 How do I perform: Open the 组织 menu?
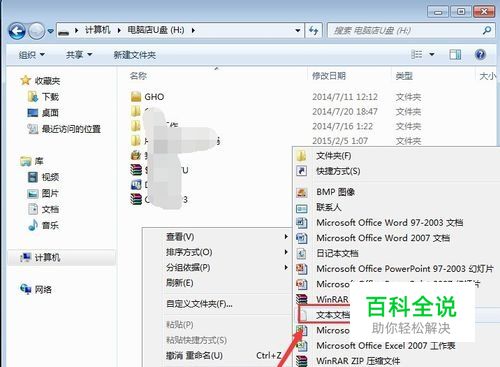tap(32, 55)
